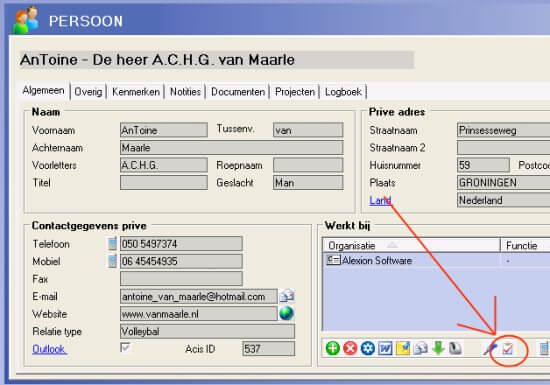
Task: Open the Projecten tab
Action: click(295, 92)
